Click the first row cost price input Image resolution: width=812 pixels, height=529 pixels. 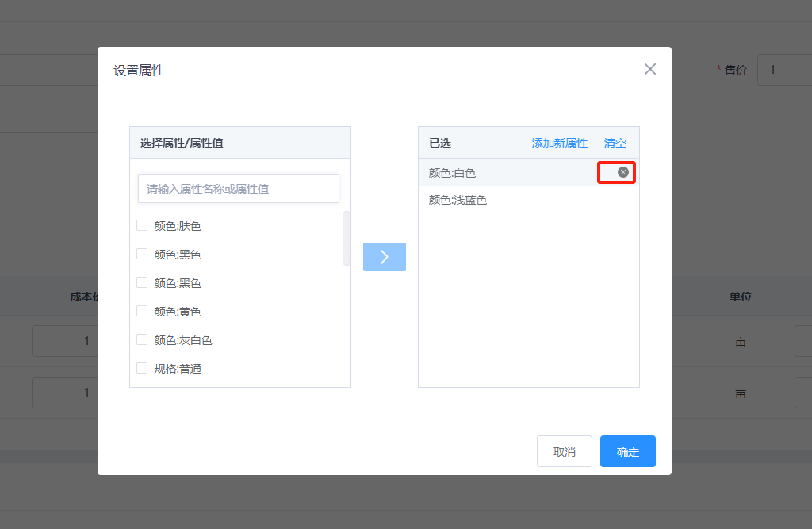(63, 341)
